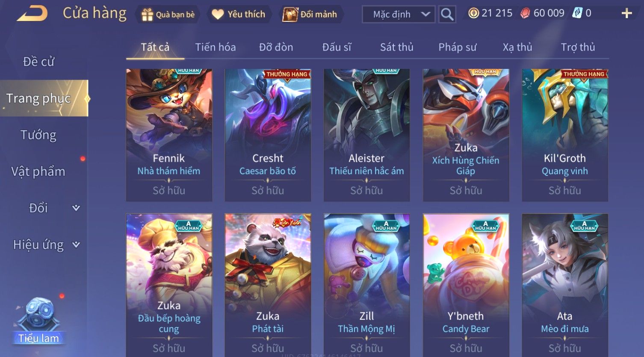
Task: Click the plus icon to add currency
Action: pyautogui.click(x=626, y=13)
